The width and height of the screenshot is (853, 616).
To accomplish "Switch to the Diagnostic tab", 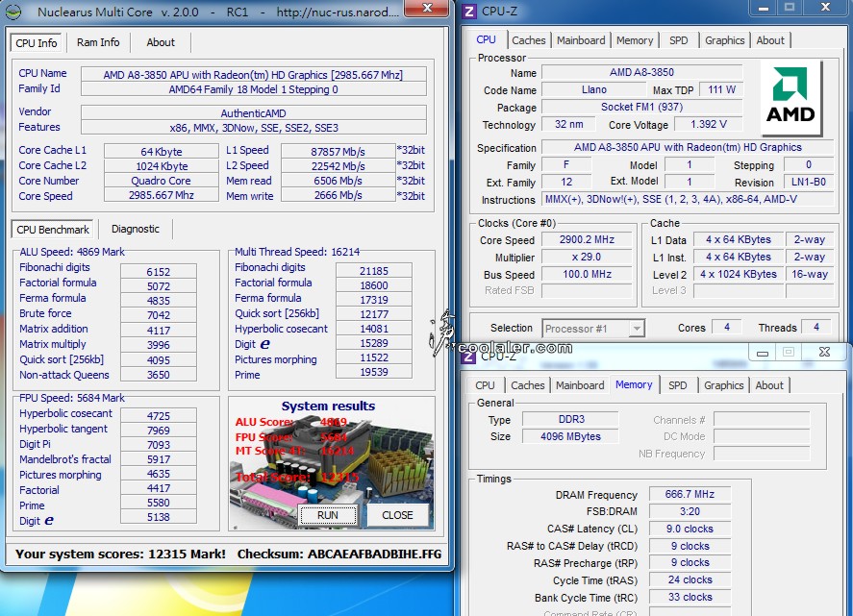I will 136,229.
